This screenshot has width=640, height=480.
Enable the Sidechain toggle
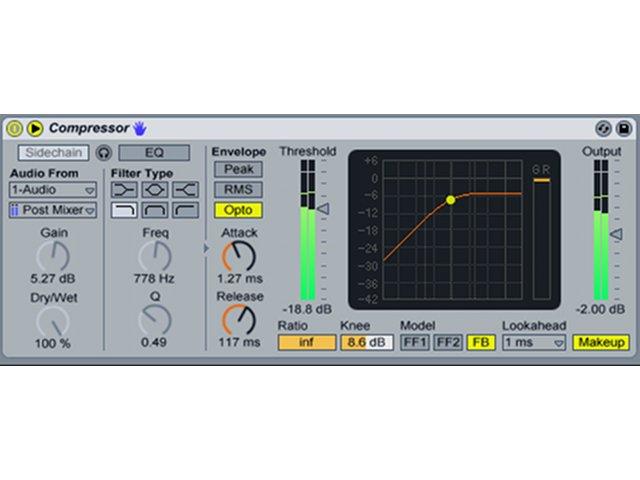tap(53, 153)
